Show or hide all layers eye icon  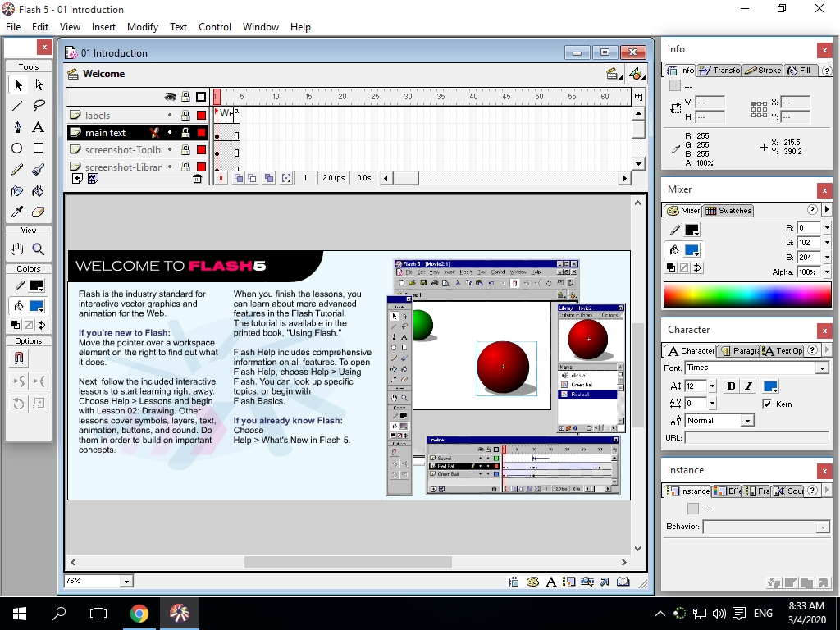pos(170,97)
